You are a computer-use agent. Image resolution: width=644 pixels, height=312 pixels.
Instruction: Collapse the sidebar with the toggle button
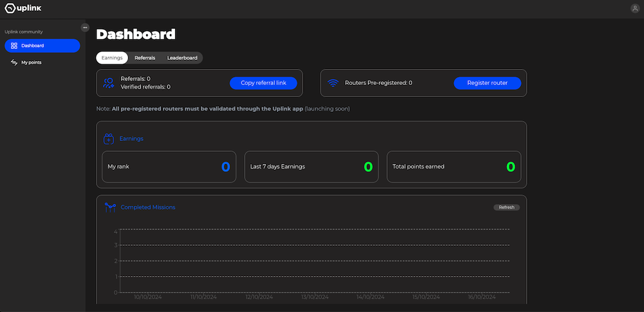[x=85, y=28]
